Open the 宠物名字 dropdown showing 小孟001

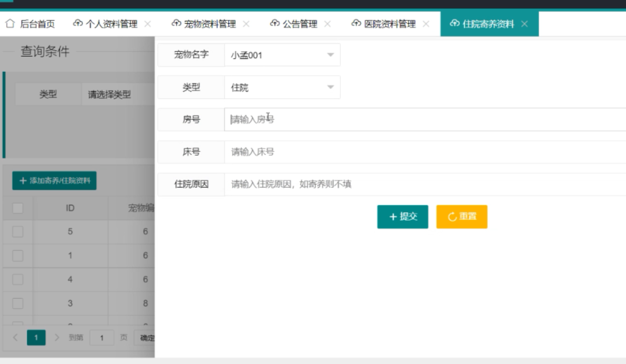coord(282,54)
